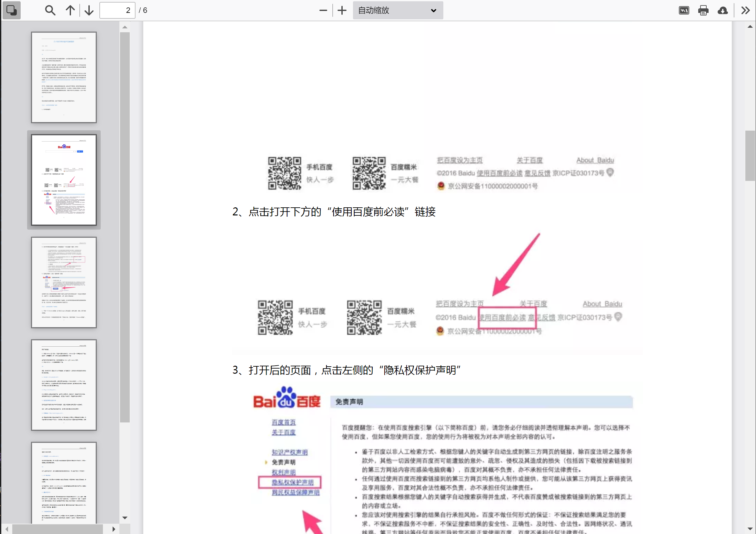Go to next page arrow
Screen dimensions: 756x534
[89, 10]
